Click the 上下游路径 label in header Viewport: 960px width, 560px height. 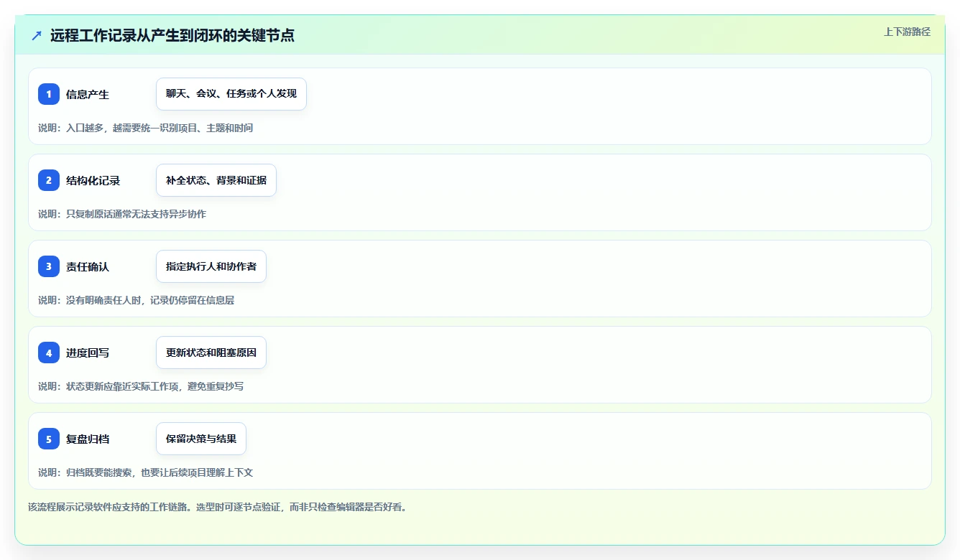pyautogui.click(x=907, y=32)
